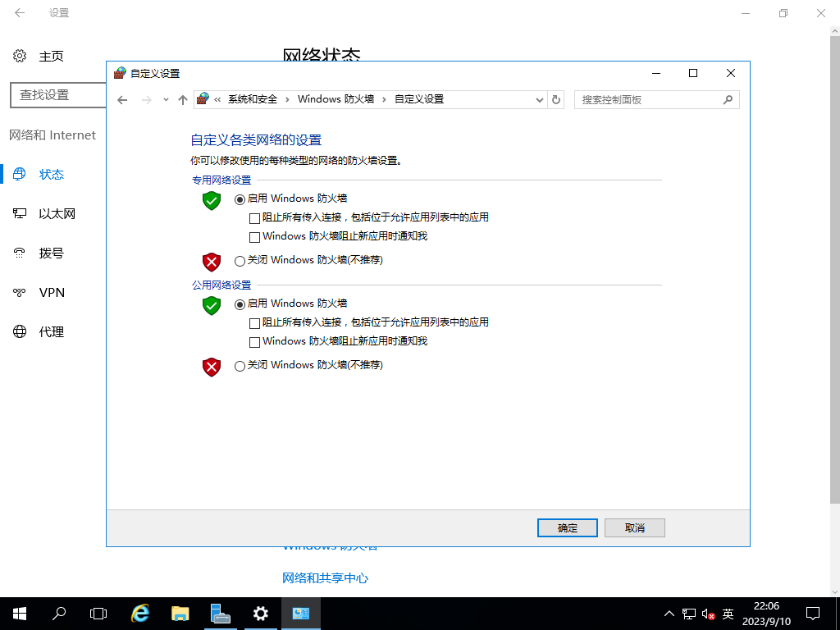
Task: Click the firewall icon in address bar
Action: pos(203,99)
